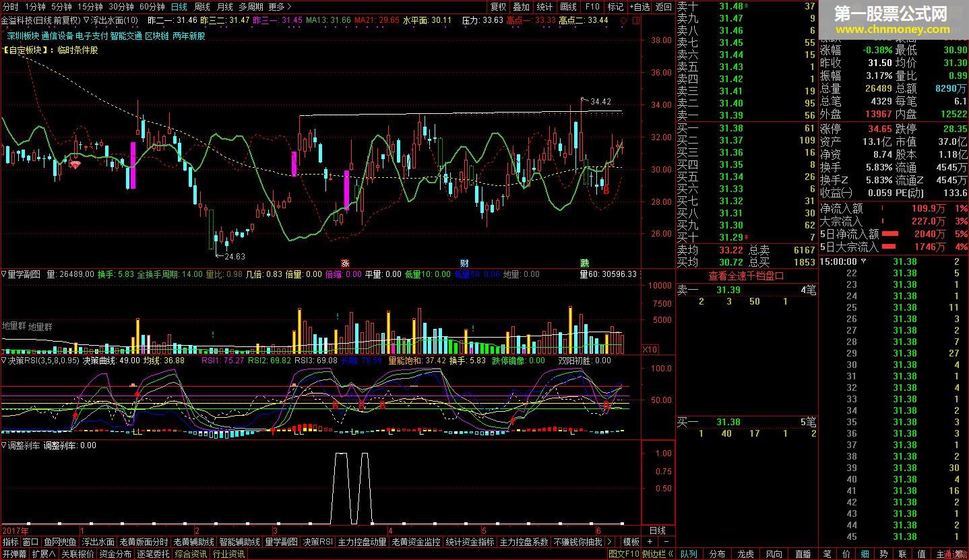The image size is (969, 560).
Task: Switch to 周线 weekly chart period
Action: (x=201, y=7)
